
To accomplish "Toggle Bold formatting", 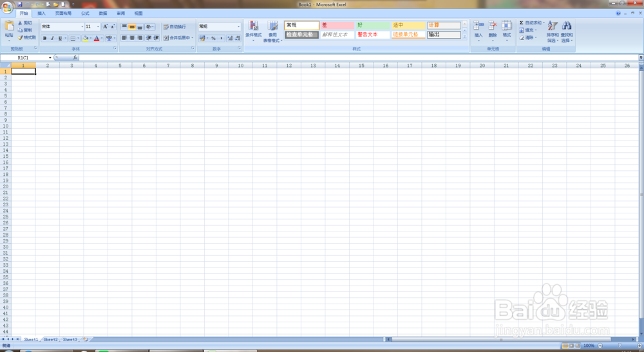I will pos(44,38).
